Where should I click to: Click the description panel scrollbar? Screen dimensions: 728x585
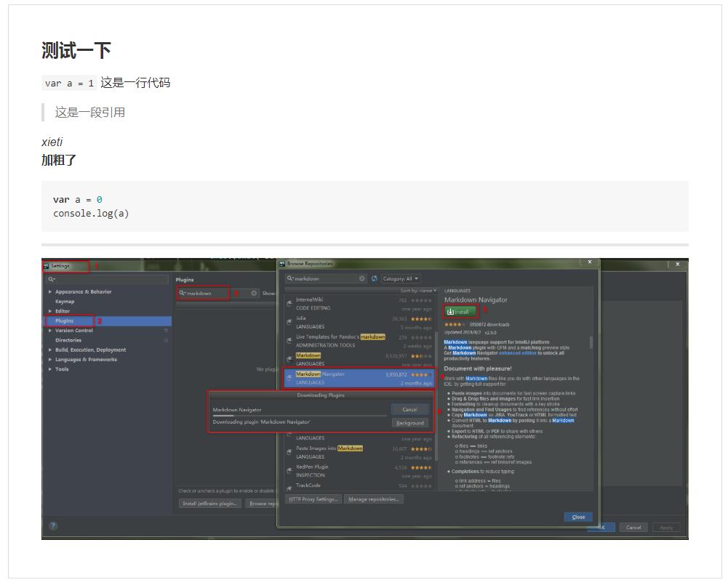point(591,343)
